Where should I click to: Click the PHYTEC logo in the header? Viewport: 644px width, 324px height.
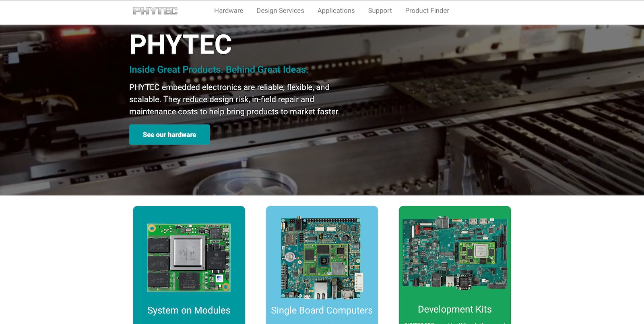(x=155, y=11)
